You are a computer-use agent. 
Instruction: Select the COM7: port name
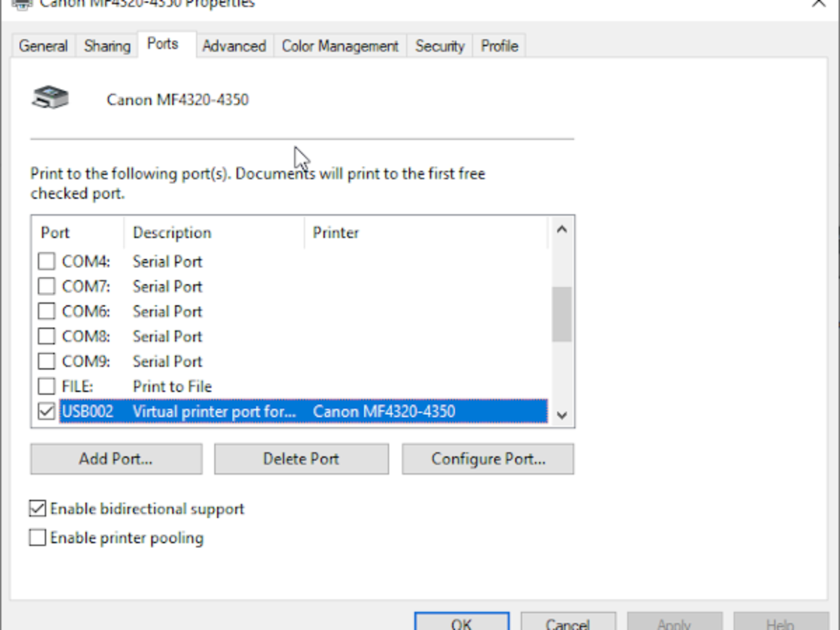[x=86, y=286]
